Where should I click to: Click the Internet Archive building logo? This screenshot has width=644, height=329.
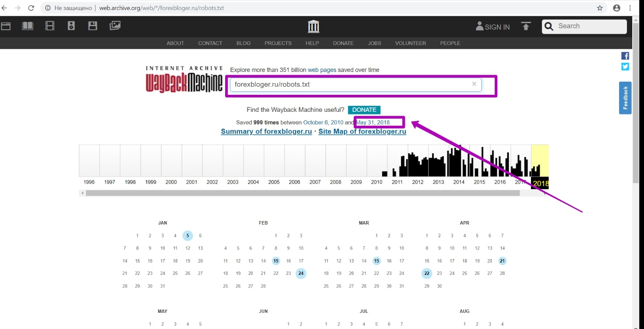click(313, 27)
